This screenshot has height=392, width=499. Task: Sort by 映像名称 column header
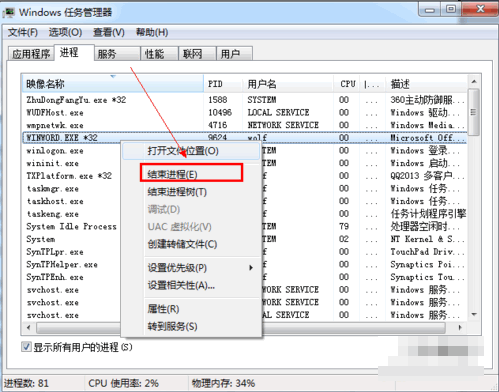tap(113, 84)
